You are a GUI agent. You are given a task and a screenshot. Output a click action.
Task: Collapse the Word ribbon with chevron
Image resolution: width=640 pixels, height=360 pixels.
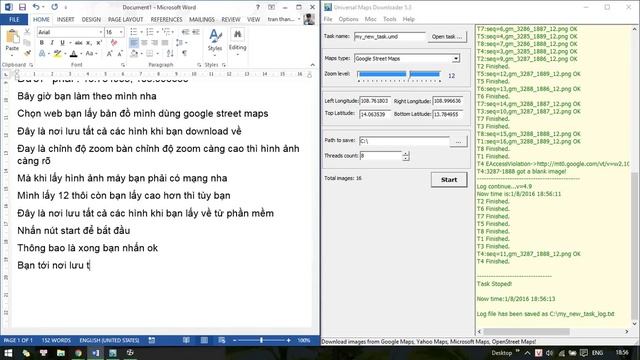(313, 65)
